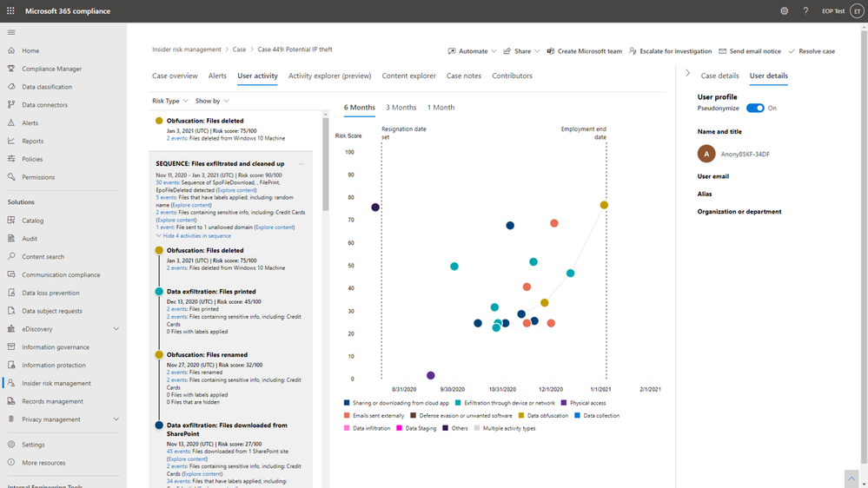Screen dimensions: 868x488
Task: Click Alerts triangle icon in sidebar
Action: tap(11, 122)
